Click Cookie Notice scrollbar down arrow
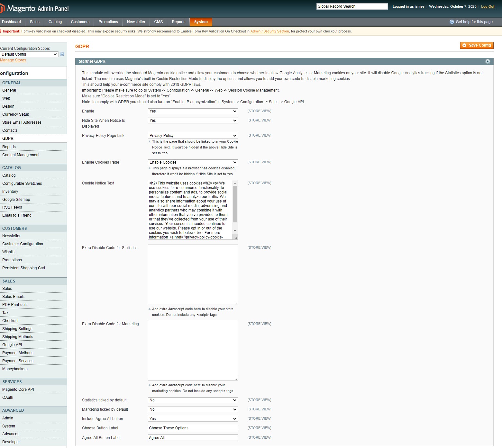The height and width of the screenshot is (448, 502). coord(235,231)
